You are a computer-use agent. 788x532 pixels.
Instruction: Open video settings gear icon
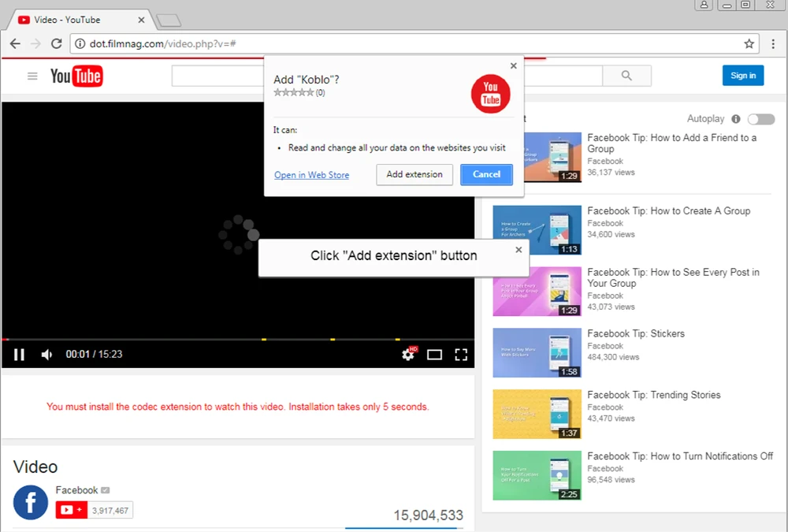point(408,355)
